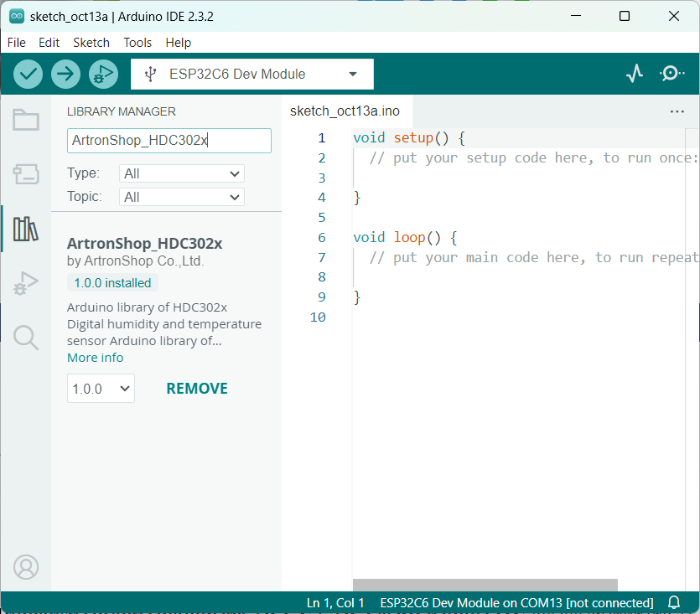This screenshot has width=700, height=614.
Task: Click the Verify sketch checkmark button
Action: [x=29, y=74]
